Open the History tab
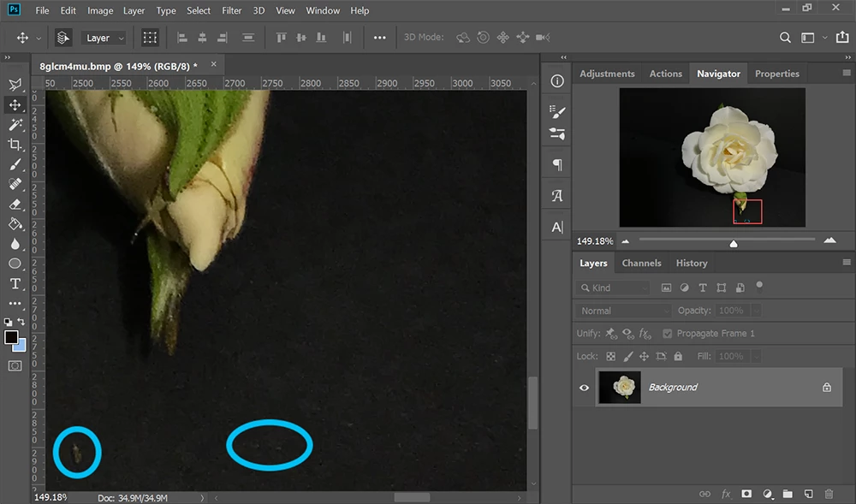Image resolution: width=856 pixels, height=504 pixels. [x=691, y=263]
